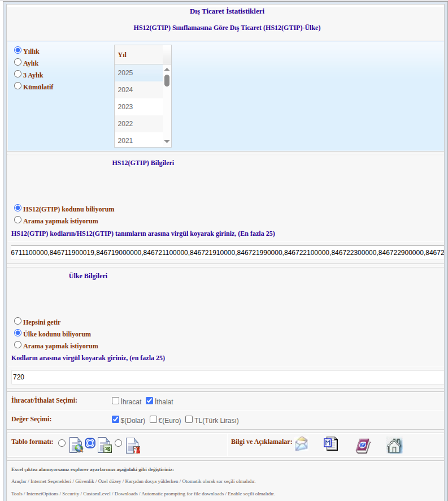This screenshot has height=501, width=448.
Task: Click the Excel table format icon
Action: point(105,446)
